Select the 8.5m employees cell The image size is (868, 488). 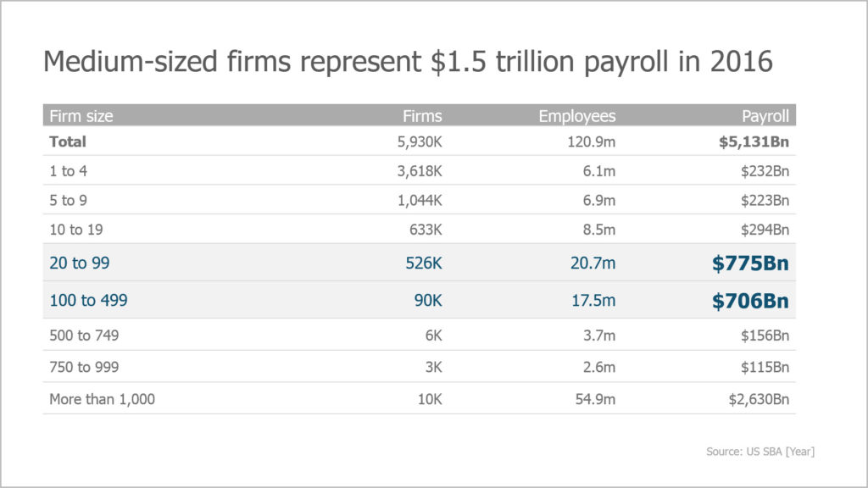[596, 230]
